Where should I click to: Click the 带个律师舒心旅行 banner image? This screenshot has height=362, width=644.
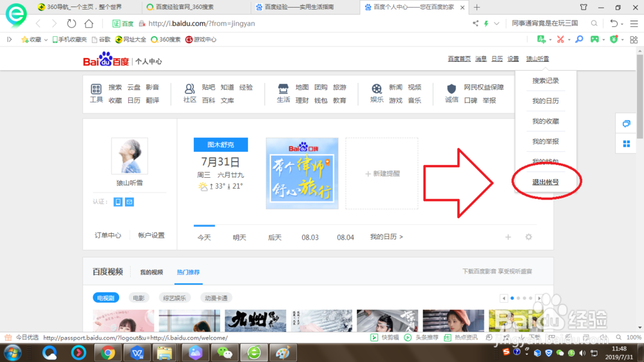coord(302,173)
